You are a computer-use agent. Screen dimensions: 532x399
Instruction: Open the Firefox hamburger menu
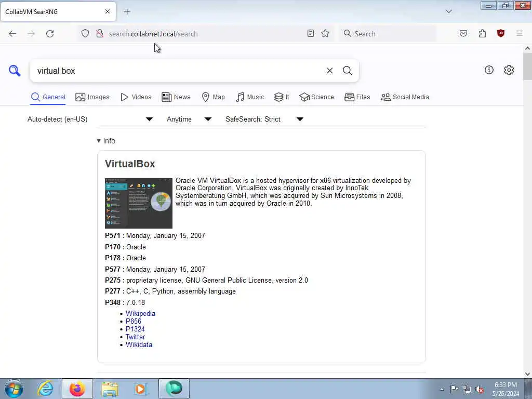(x=520, y=33)
